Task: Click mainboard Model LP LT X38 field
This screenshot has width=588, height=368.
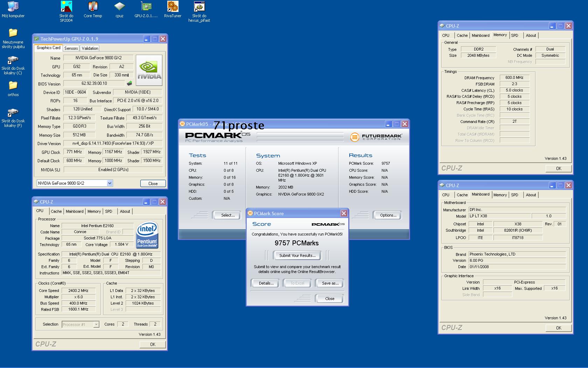Action: click(499, 216)
